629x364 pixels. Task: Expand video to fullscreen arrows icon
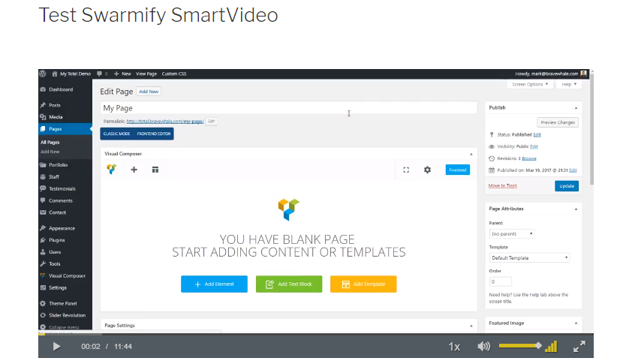(579, 346)
